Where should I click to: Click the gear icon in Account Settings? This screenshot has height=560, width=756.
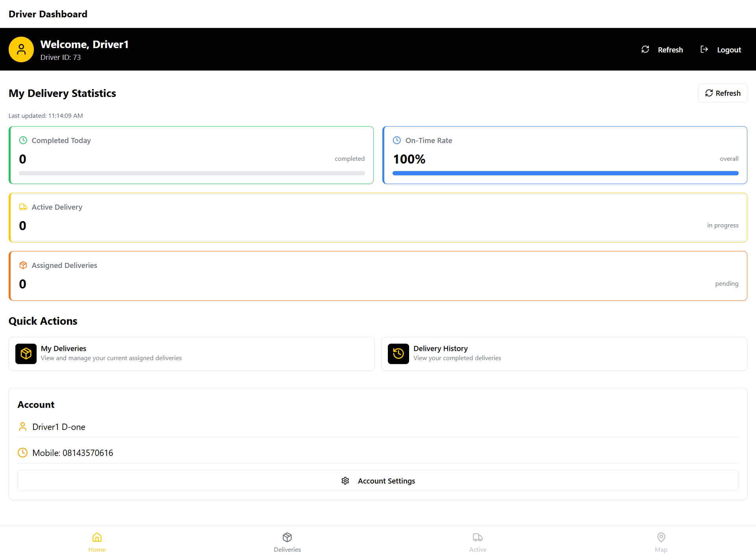tap(345, 481)
